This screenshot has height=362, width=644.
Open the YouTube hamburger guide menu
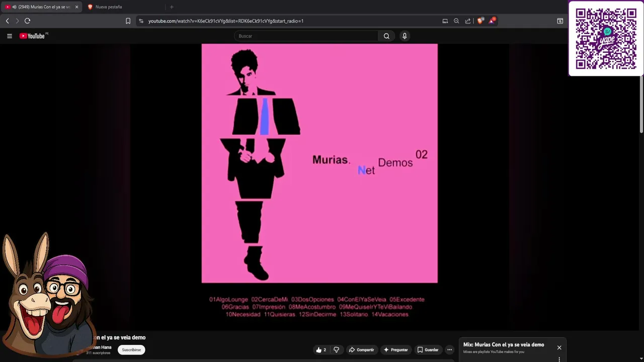click(9, 36)
